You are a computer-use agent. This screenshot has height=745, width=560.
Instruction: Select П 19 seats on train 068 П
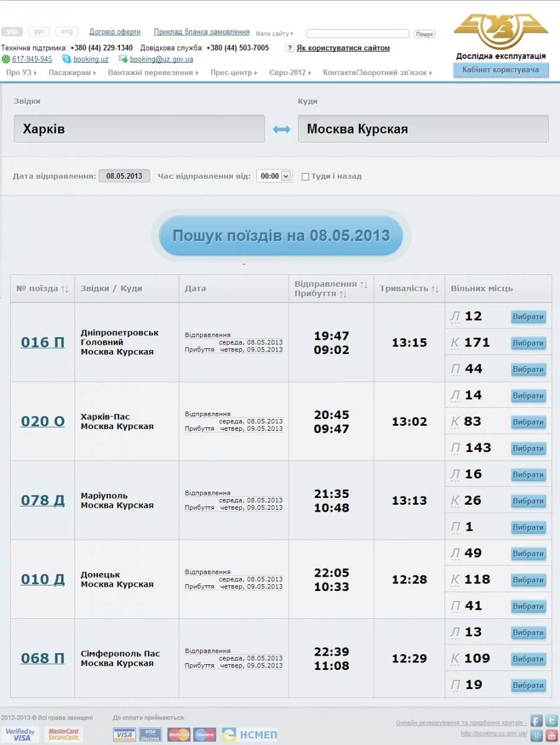click(x=528, y=685)
